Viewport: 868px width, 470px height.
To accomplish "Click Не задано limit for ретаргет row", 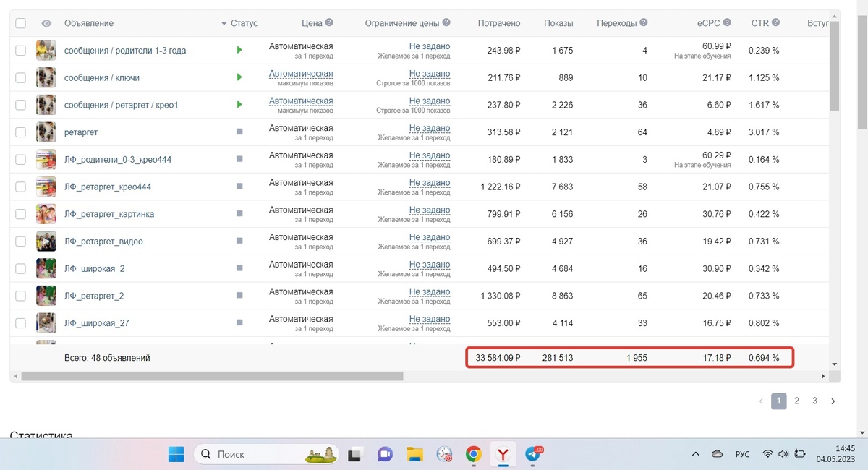I will coord(430,128).
